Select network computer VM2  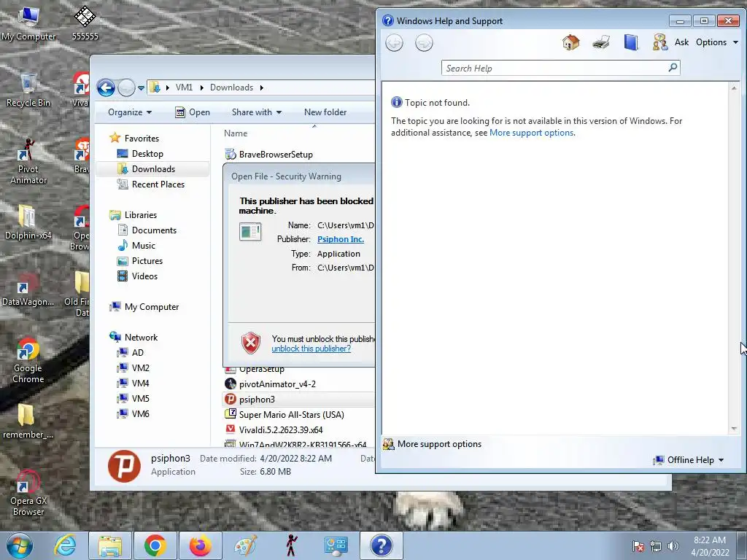pos(140,368)
